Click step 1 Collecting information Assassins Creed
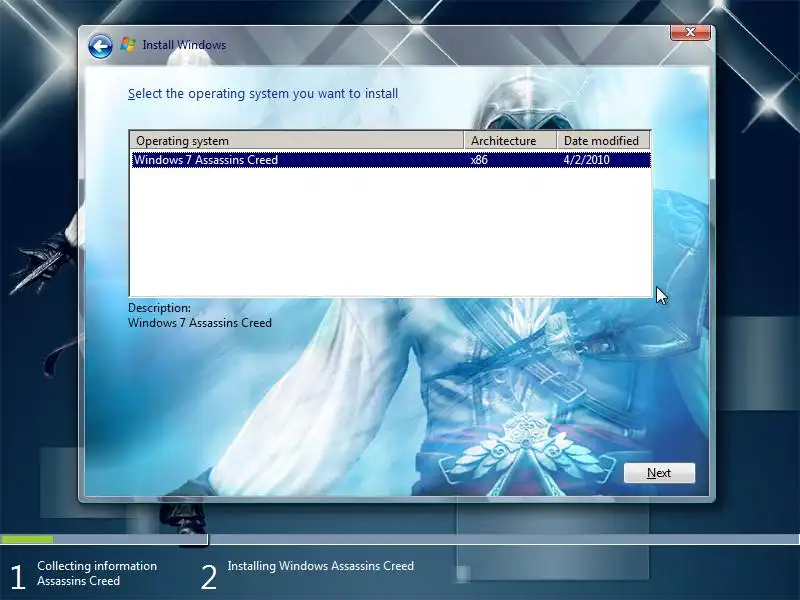The height and width of the screenshot is (600, 800). pos(84,574)
